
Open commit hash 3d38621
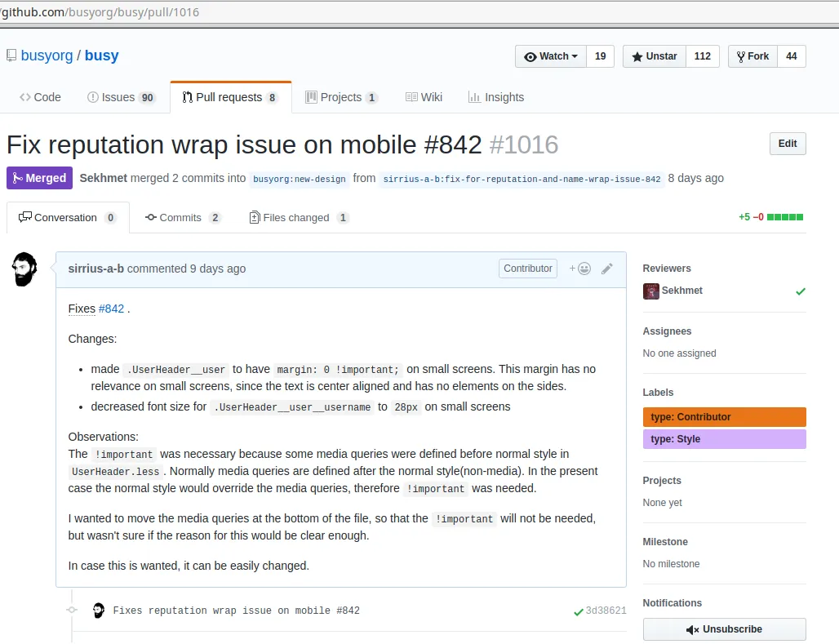606,611
